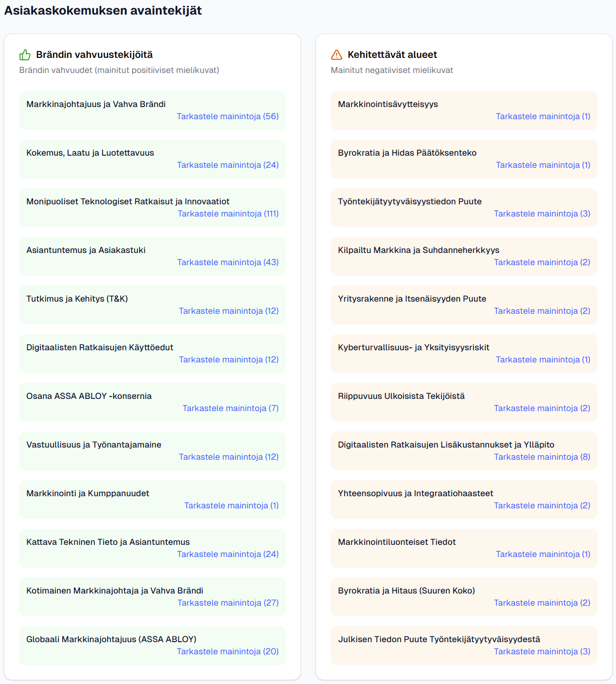Select the Riippuvuus Ulkoisista Tekijöistä card
This screenshot has height=684, width=616.
[401, 396]
